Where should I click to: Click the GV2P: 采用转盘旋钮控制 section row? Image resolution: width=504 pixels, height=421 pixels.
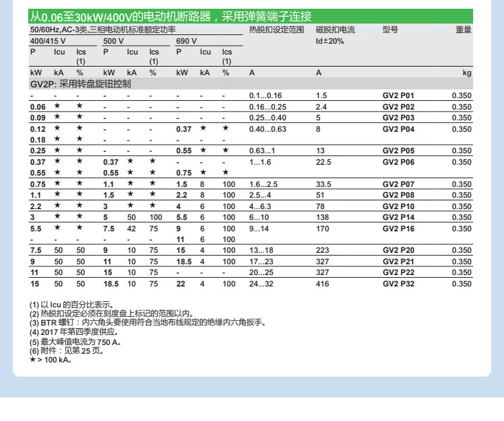[251, 84]
